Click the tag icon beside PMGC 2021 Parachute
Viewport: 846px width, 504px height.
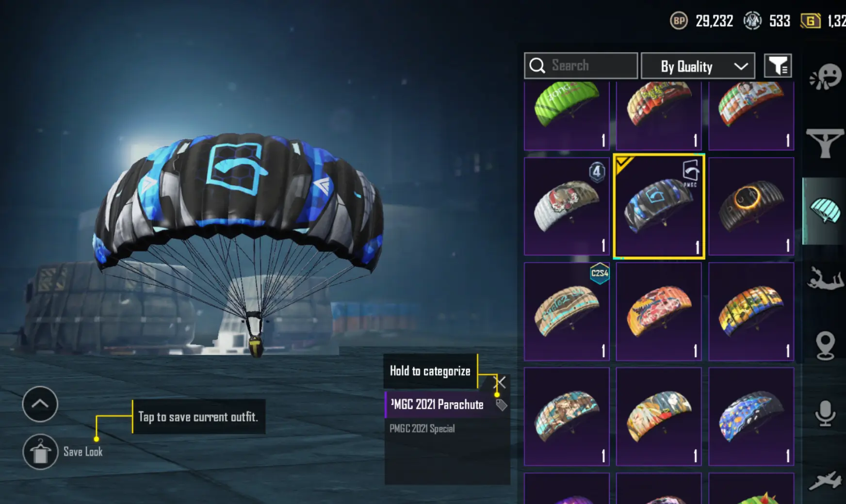501,405
